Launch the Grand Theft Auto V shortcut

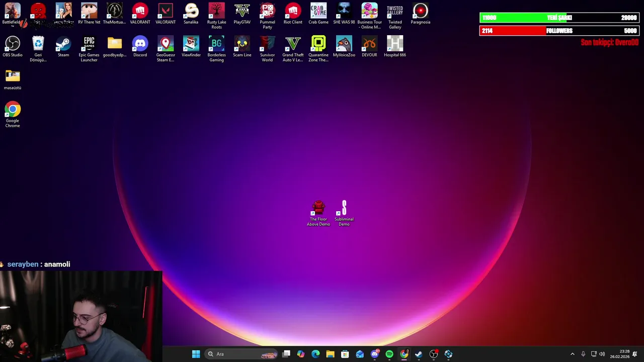[293, 49]
